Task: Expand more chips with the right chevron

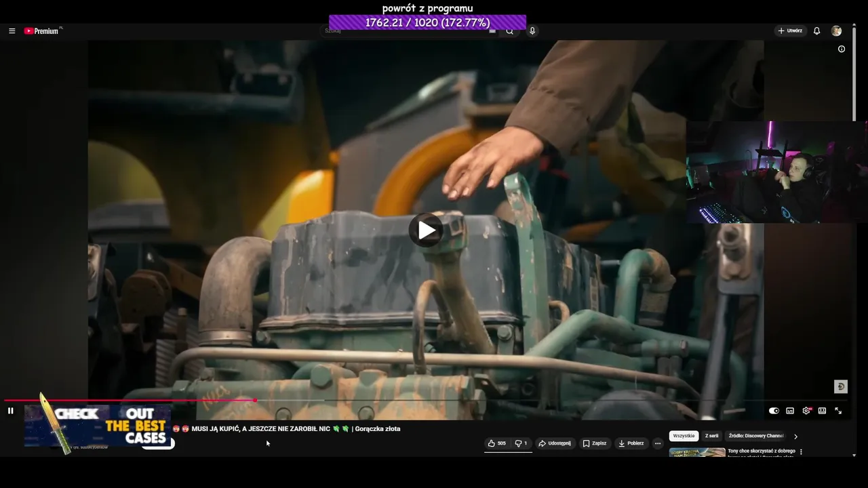Action: [x=795, y=436]
